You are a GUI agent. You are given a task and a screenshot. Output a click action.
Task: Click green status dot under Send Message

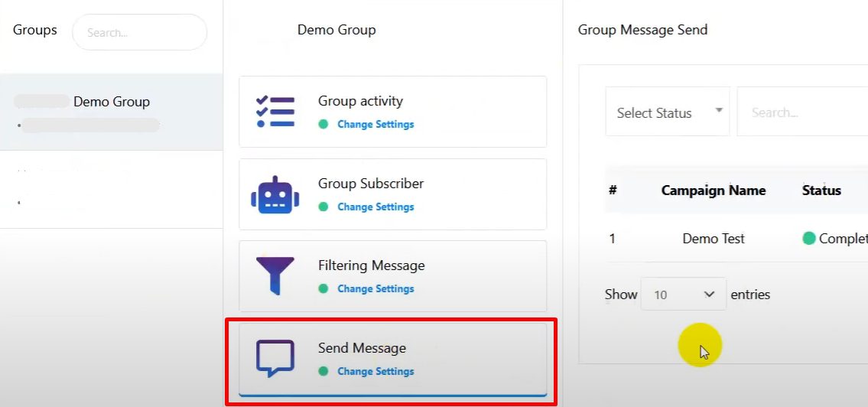click(x=323, y=371)
